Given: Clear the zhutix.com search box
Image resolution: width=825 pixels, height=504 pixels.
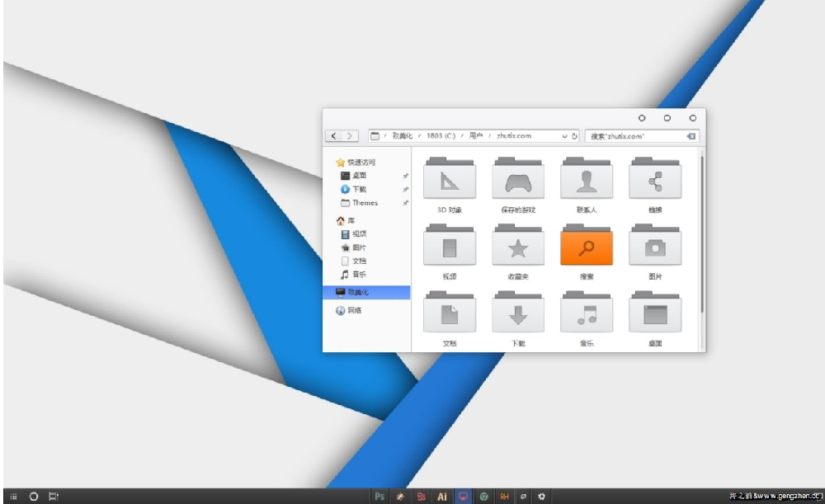Looking at the screenshot, I should 691,136.
